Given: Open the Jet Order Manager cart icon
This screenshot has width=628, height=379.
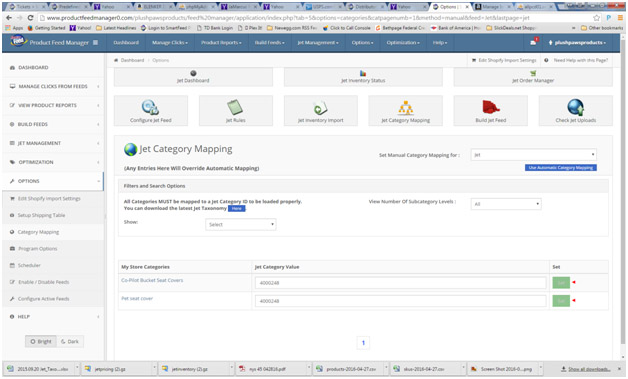Looking at the screenshot, I should pos(533,73).
